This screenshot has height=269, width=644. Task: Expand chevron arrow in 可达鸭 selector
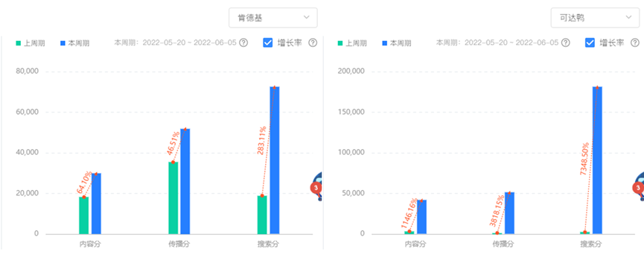point(628,17)
